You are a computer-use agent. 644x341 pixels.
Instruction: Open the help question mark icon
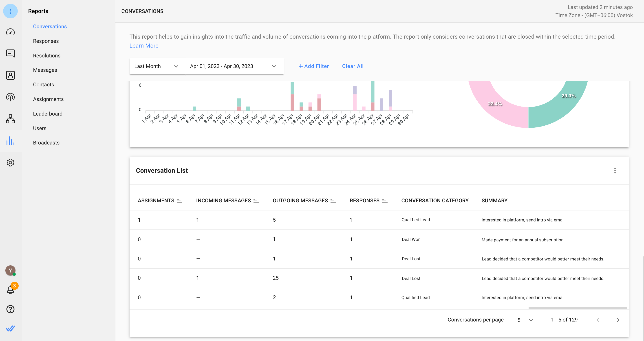(x=10, y=309)
